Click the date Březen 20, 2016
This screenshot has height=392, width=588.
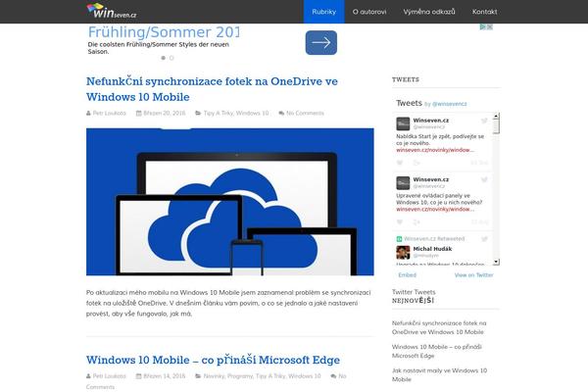[x=165, y=113]
